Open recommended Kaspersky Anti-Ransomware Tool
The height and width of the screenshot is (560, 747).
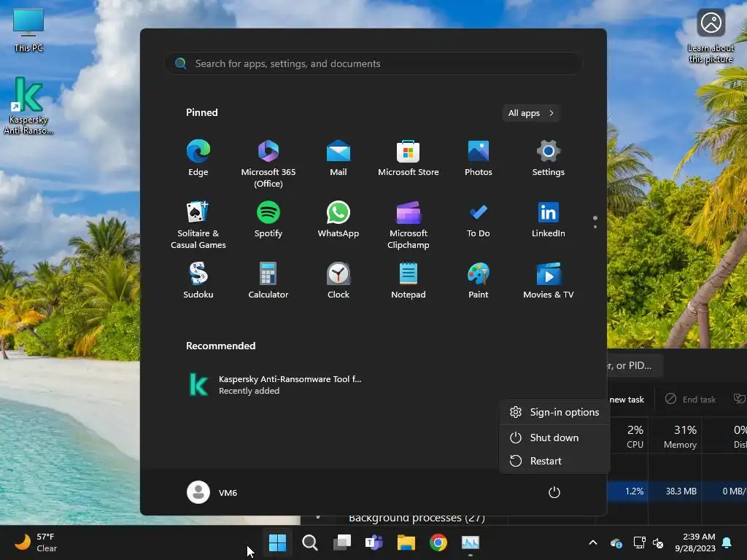pyautogui.click(x=275, y=385)
